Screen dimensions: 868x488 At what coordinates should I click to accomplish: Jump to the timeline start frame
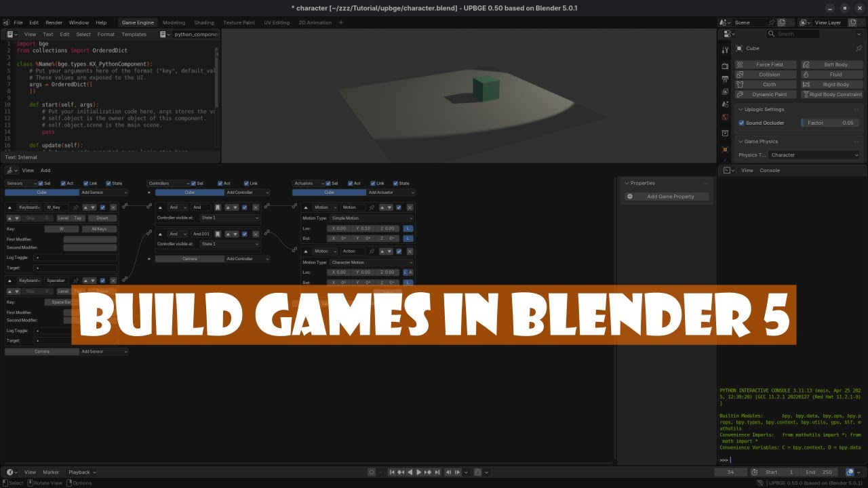392,472
